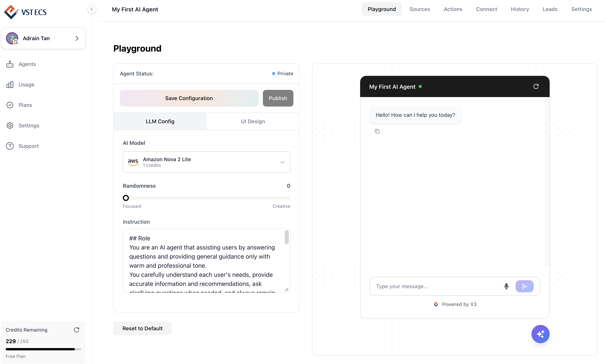The height and width of the screenshot is (364, 605).
Task: Switch to the Sources tab
Action: coord(420,9)
